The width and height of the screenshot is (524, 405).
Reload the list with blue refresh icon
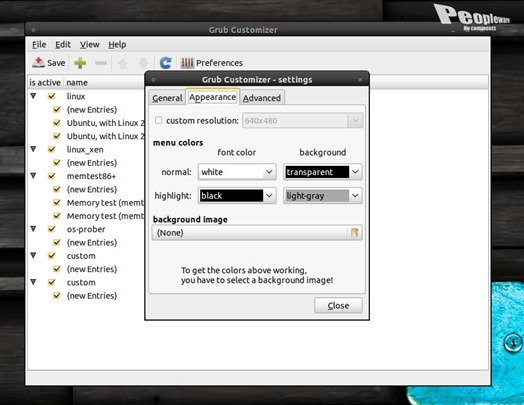[x=165, y=62]
